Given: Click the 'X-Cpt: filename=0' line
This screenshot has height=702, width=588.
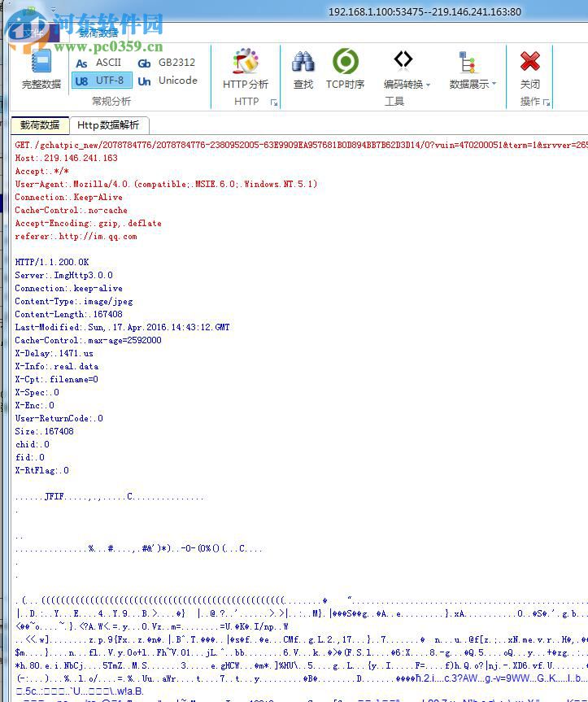Looking at the screenshot, I should [x=56, y=379].
